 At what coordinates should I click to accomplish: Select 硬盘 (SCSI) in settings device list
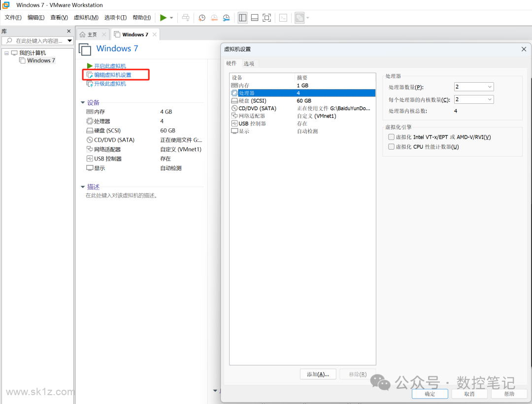tap(302, 101)
